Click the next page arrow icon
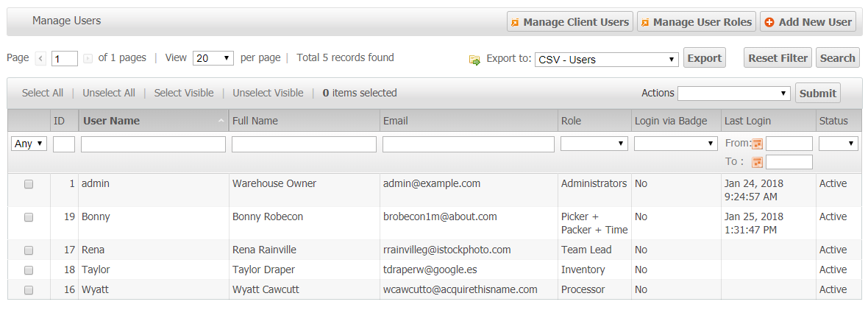 pyautogui.click(x=88, y=58)
